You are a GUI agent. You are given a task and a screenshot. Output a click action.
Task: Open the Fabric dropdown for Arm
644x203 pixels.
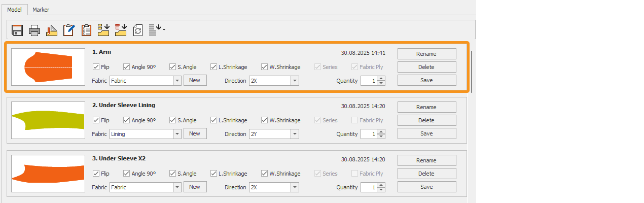pos(177,81)
